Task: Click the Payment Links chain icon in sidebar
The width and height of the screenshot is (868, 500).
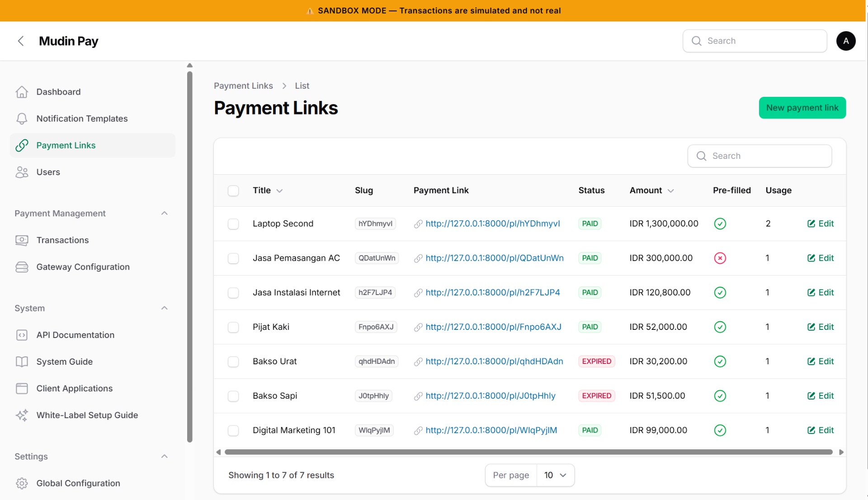Action: tap(22, 145)
